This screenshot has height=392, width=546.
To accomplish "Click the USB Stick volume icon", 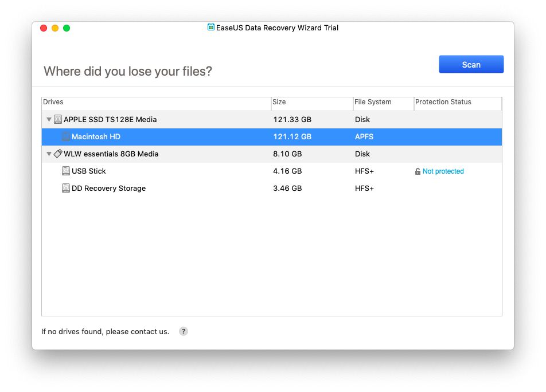I will click(x=66, y=171).
